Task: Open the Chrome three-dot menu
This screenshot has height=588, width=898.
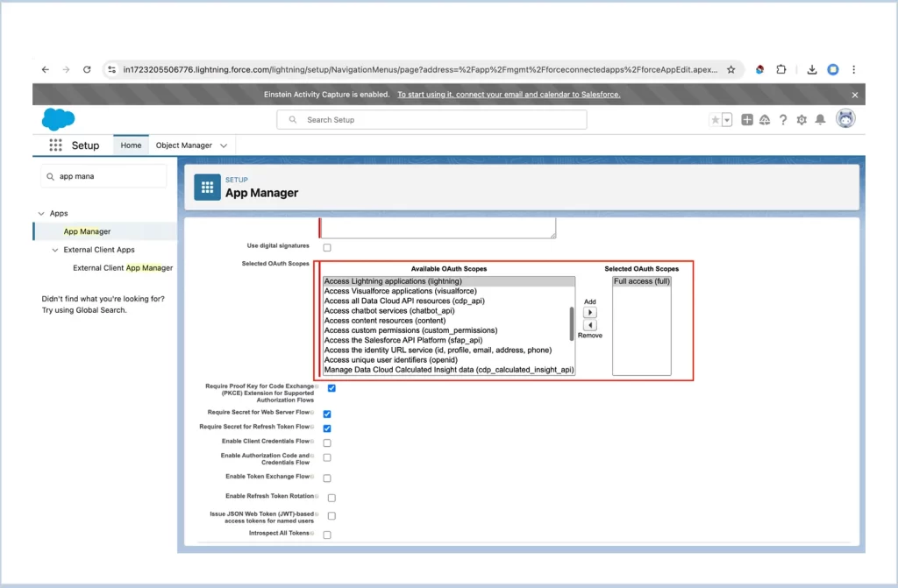Action: (853, 69)
